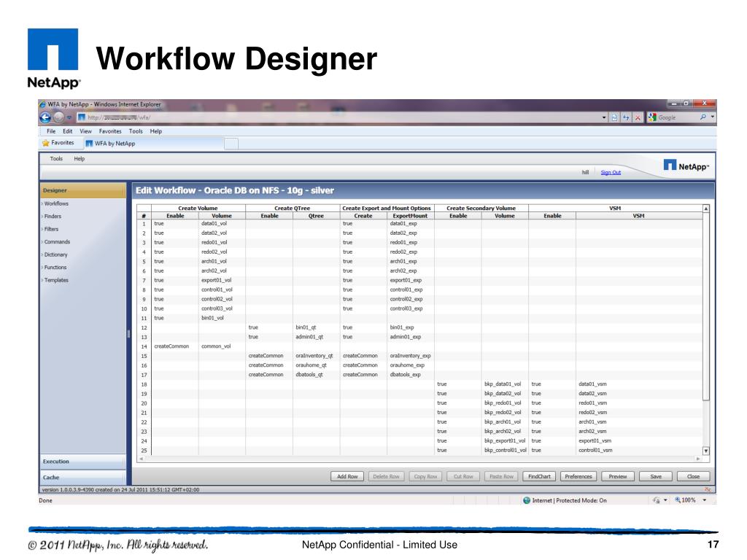Screen dimensions: 747x560
Task: Click the Favorites bar button
Action: coord(58,143)
